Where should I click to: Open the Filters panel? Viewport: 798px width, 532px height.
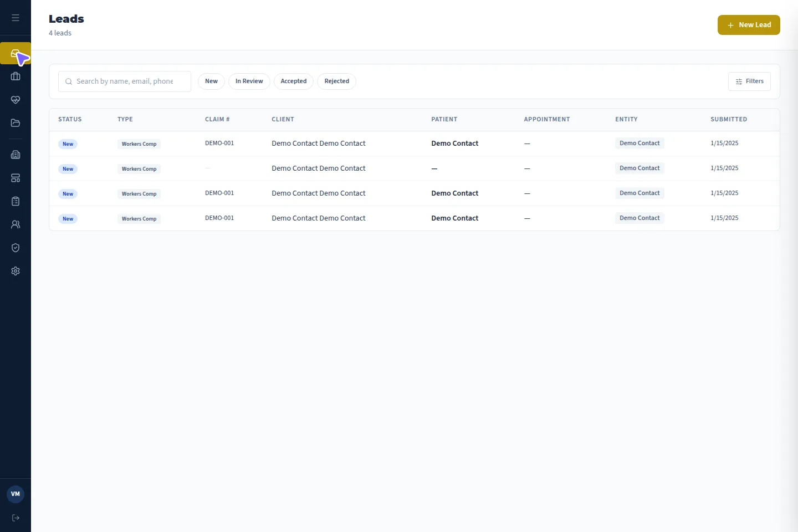749,81
